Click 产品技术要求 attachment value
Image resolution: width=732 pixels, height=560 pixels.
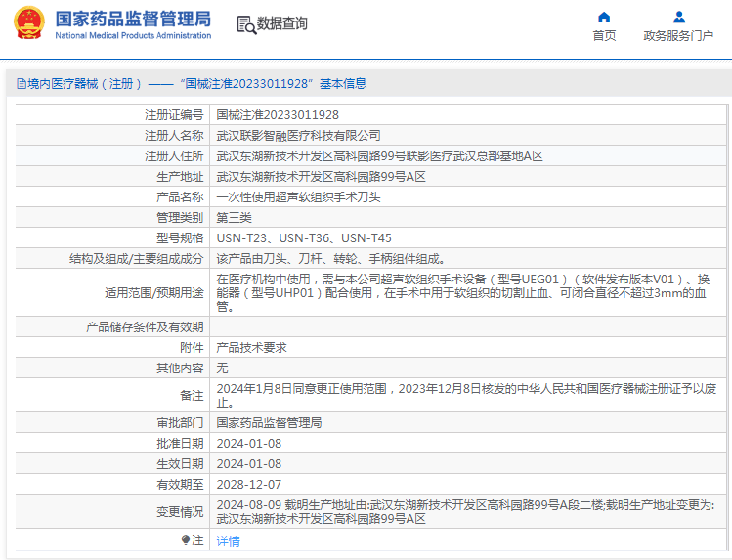point(251,347)
